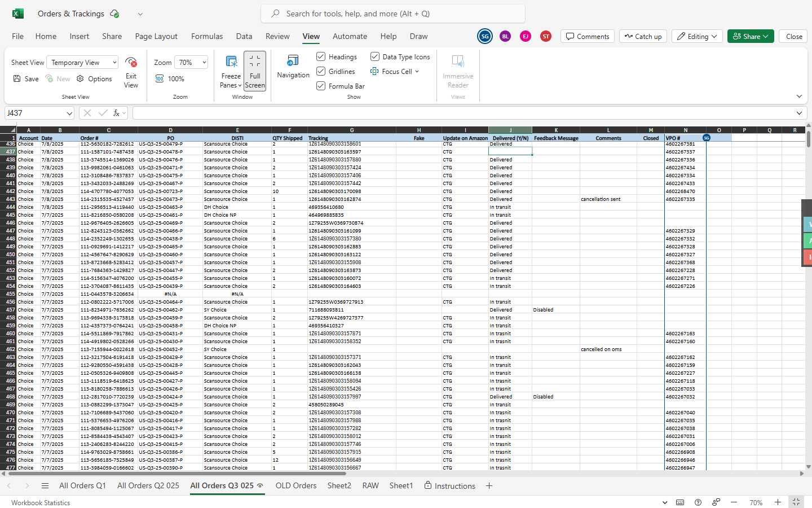Click the Focus Cell button
Viewport: 812px width, 508px height.
[391, 72]
